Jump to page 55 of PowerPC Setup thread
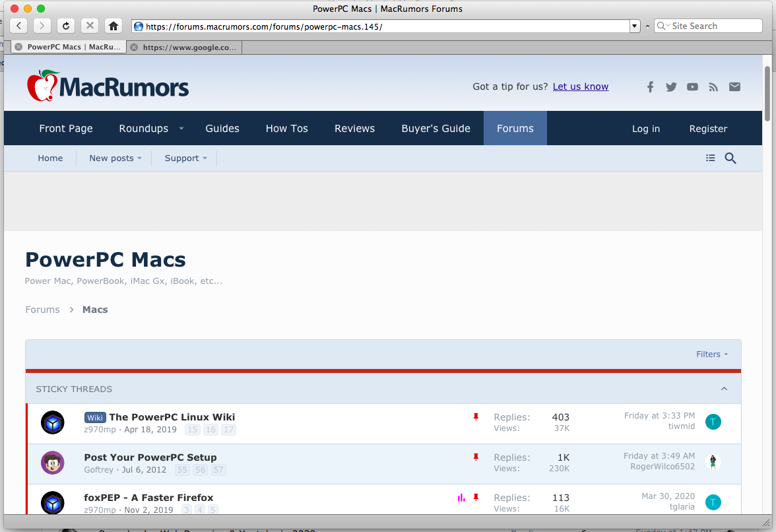Image resolution: width=776 pixels, height=532 pixels. pos(182,470)
